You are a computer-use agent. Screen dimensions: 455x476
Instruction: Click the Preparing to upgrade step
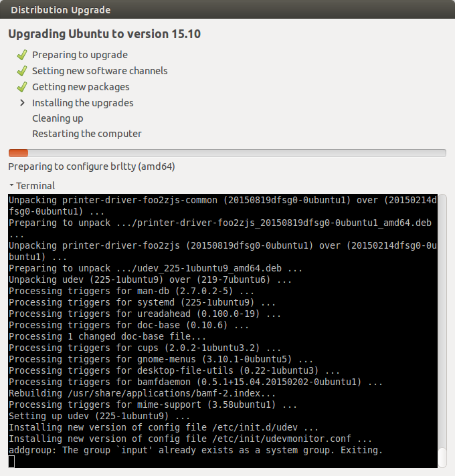click(x=80, y=55)
